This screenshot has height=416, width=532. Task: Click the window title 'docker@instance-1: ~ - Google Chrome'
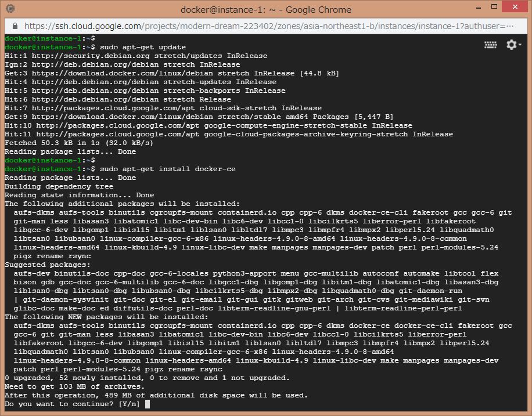coord(266,9)
